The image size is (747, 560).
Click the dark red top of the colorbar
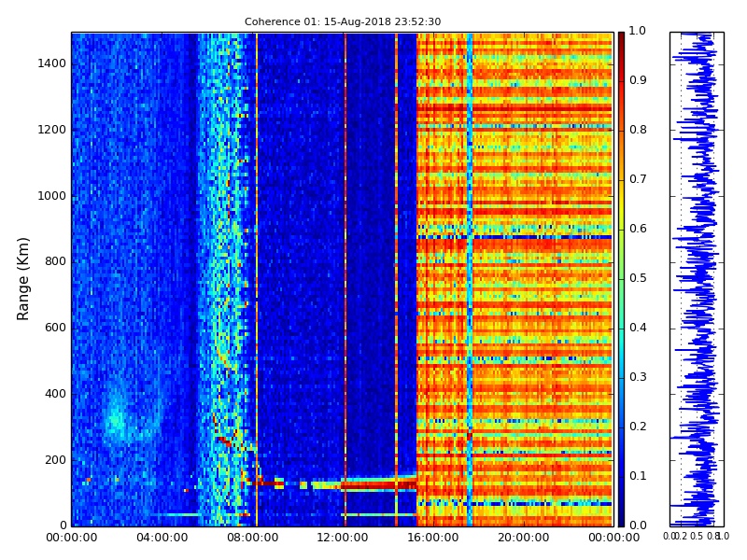(x=621, y=40)
